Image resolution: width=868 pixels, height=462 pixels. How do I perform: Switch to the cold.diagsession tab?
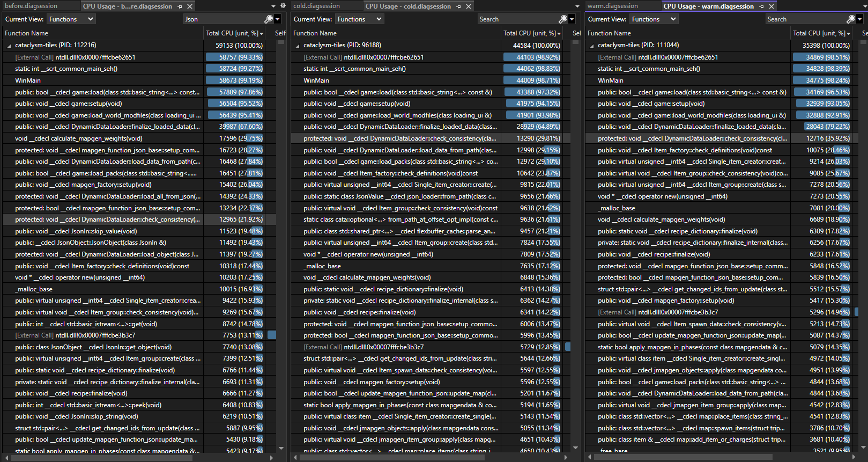(317, 6)
